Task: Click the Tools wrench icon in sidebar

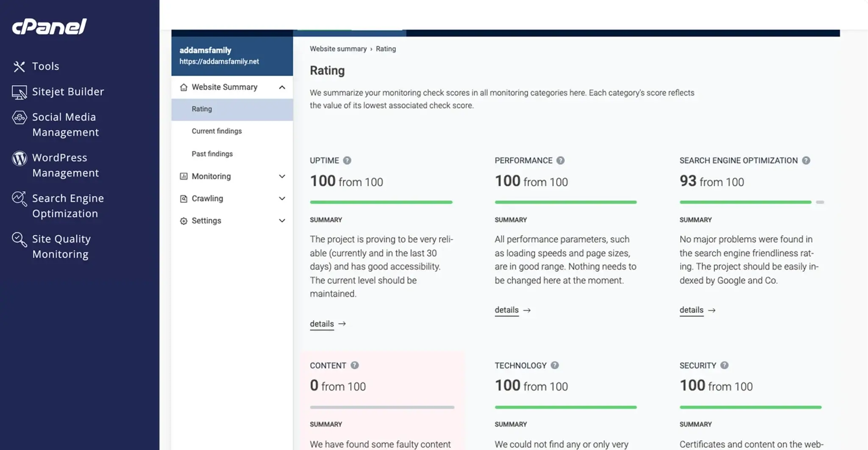Action: click(19, 67)
